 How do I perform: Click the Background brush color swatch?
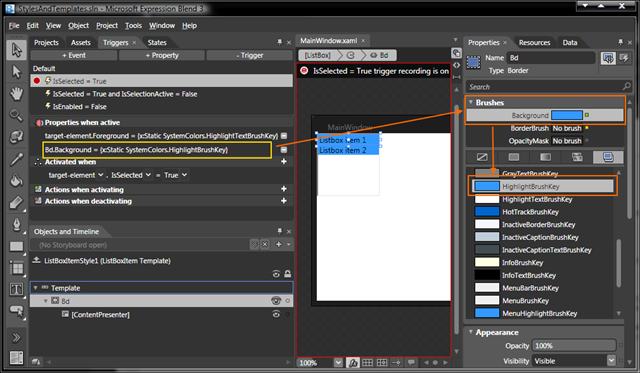click(567, 115)
